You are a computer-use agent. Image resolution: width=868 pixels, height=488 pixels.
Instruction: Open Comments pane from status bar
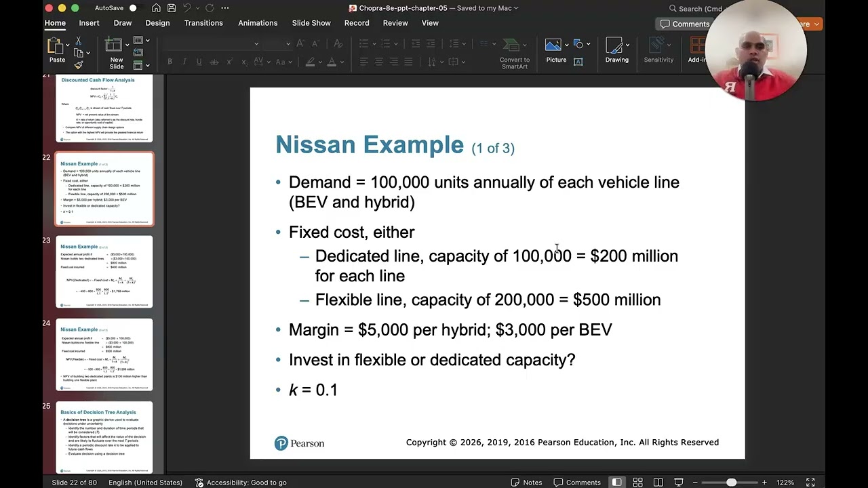(x=577, y=483)
